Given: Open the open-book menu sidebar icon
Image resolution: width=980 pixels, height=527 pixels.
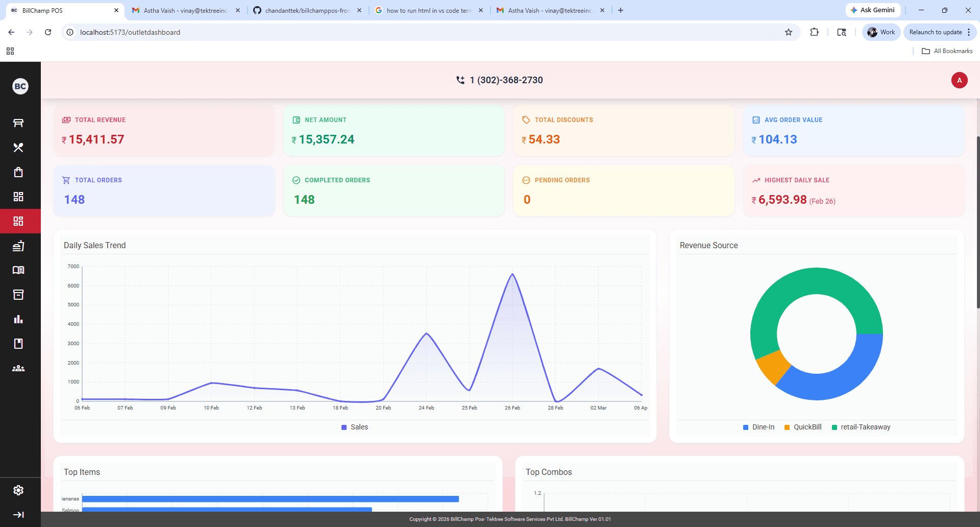Looking at the screenshot, I should pyautogui.click(x=18, y=270).
